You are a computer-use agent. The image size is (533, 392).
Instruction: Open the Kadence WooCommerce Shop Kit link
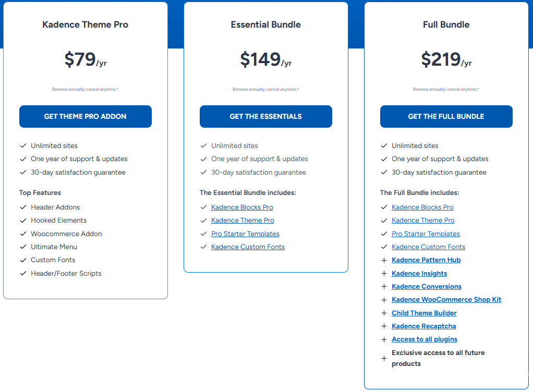pos(446,299)
